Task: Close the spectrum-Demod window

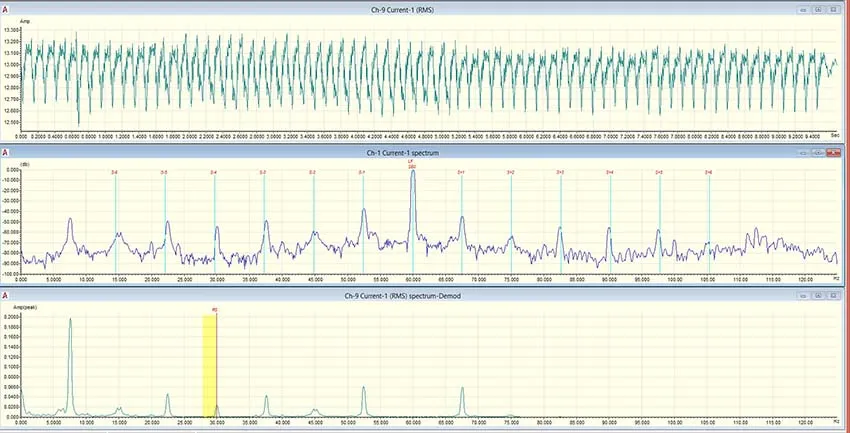Action: pos(833,296)
